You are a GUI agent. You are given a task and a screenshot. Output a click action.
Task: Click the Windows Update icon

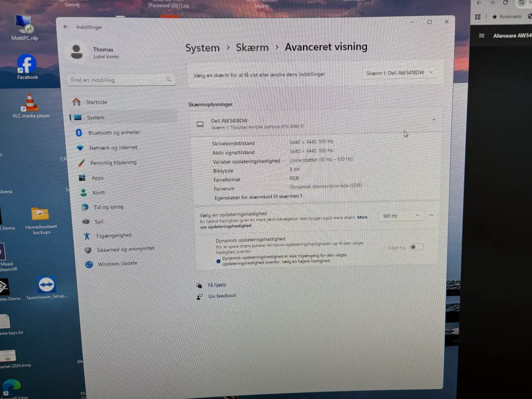89,264
